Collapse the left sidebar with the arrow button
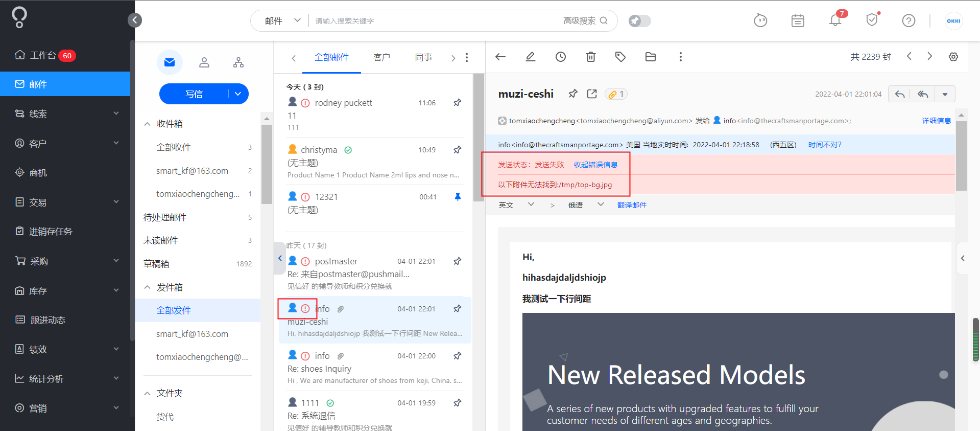980x431 pixels. pyautogui.click(x=135, y=20)
